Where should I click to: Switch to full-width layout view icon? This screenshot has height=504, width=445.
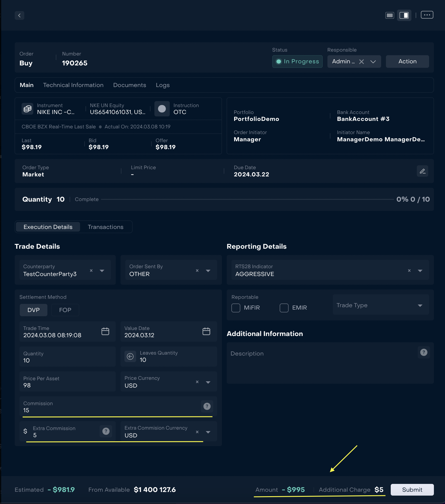coord(390,15)
